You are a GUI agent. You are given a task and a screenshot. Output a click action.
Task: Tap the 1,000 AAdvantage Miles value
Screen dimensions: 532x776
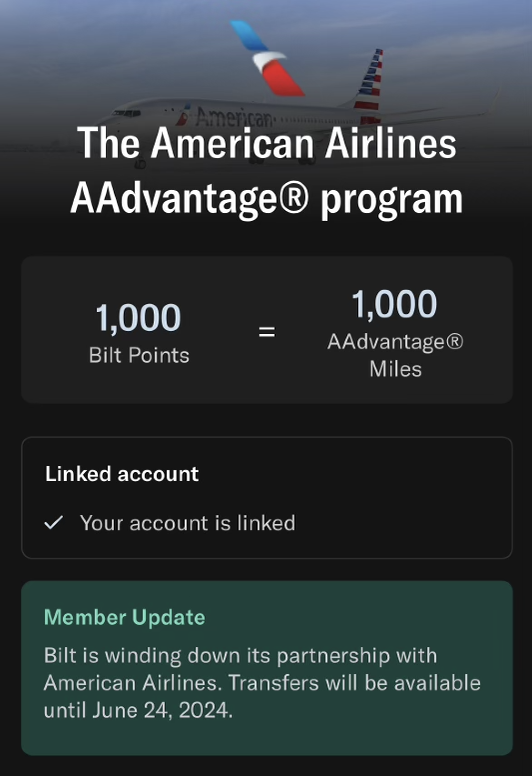[x=395, y=304]
